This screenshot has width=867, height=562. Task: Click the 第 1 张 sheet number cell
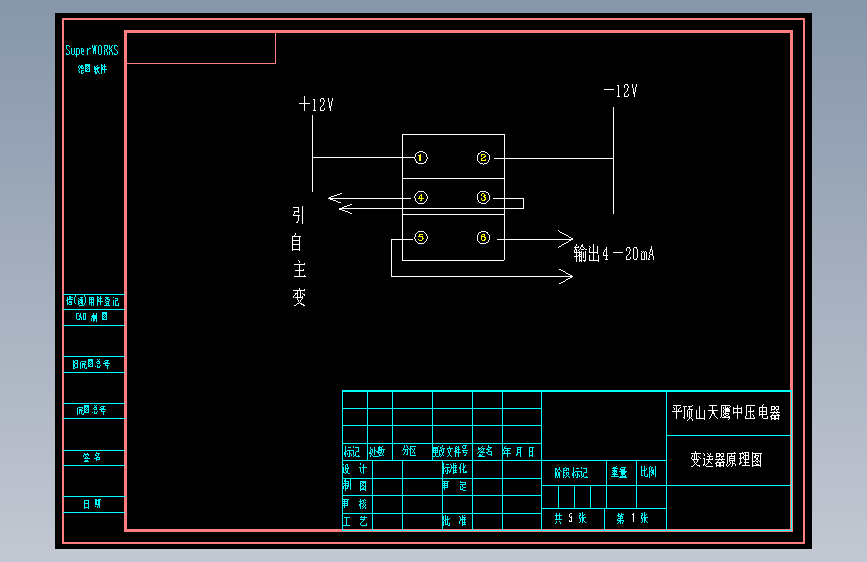633,518
